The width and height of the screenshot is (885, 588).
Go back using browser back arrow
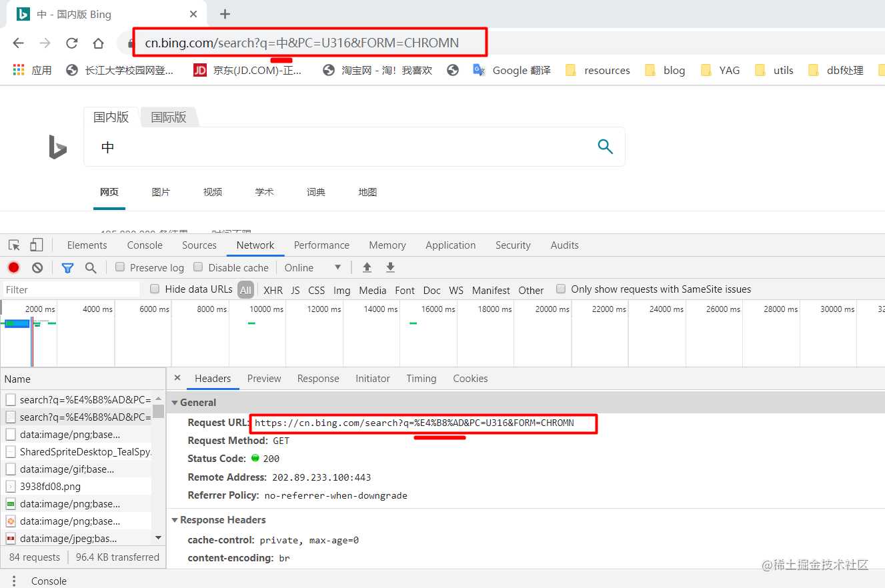pos(18,43)
